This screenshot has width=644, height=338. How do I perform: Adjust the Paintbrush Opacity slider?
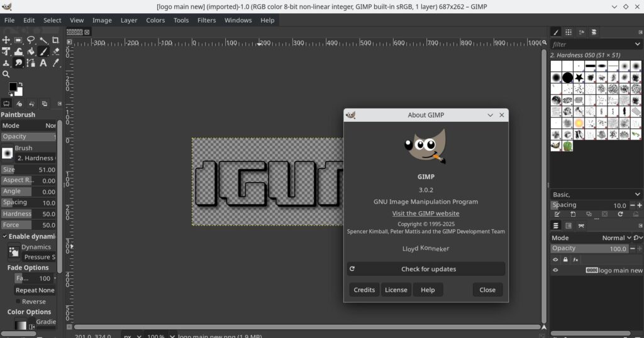click(x=28, y=136)
